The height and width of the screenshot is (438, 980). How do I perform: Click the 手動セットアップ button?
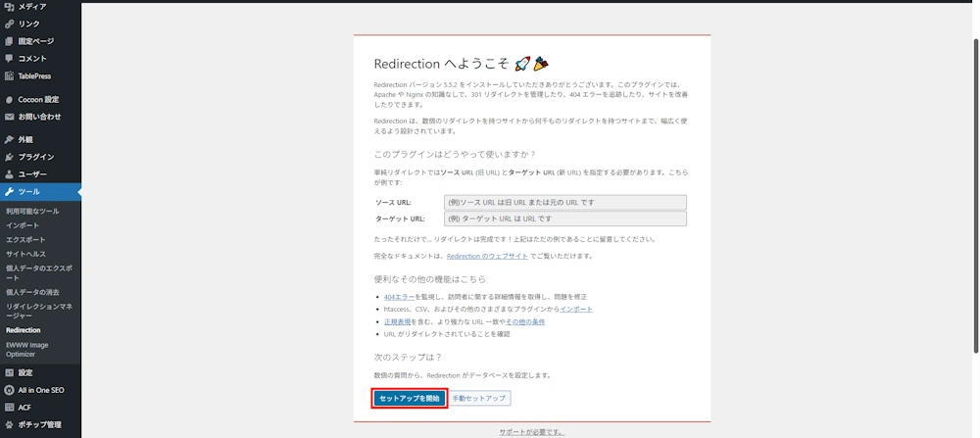point(479,399)
